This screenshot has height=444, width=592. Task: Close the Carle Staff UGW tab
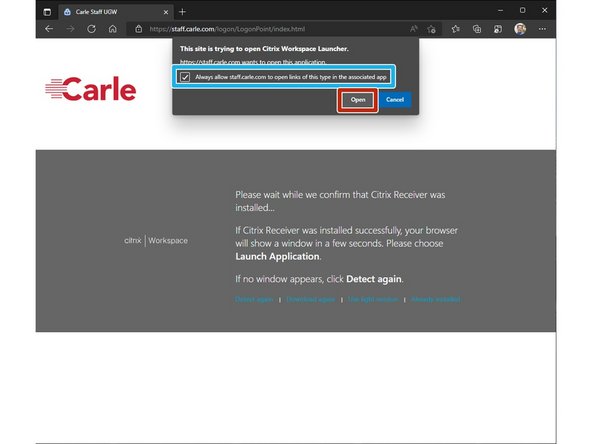coord(166,12)
